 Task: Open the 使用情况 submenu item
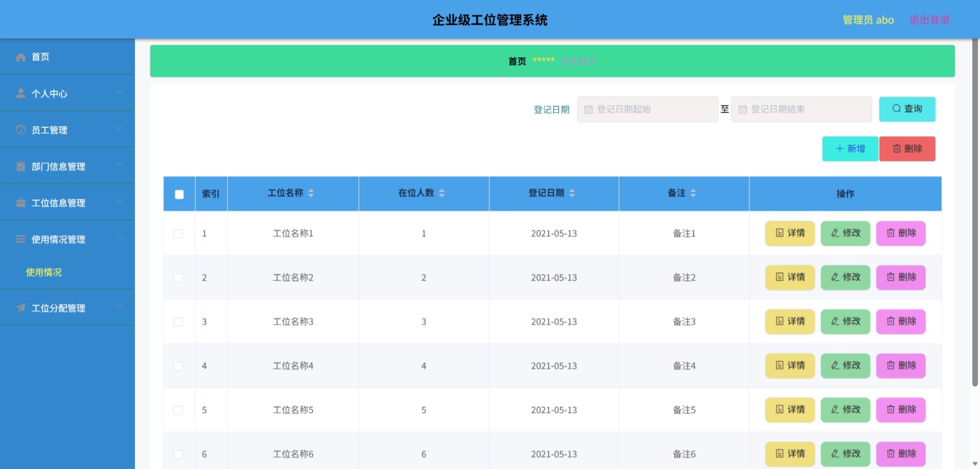click(43, 272)
